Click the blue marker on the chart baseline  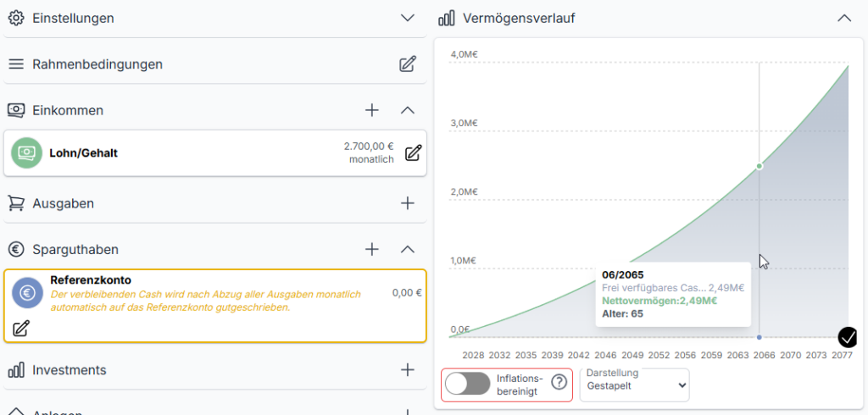point(759,337)
